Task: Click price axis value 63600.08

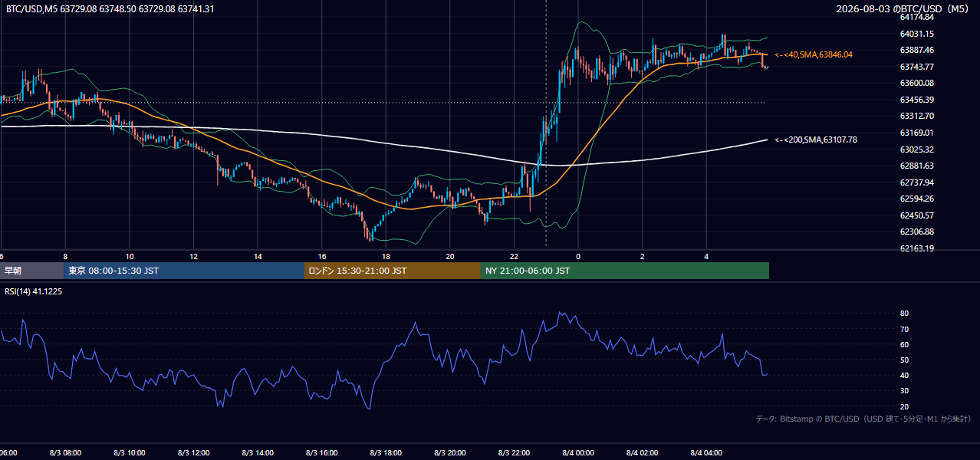Action: pyautogui.click(x=916, y=83)
